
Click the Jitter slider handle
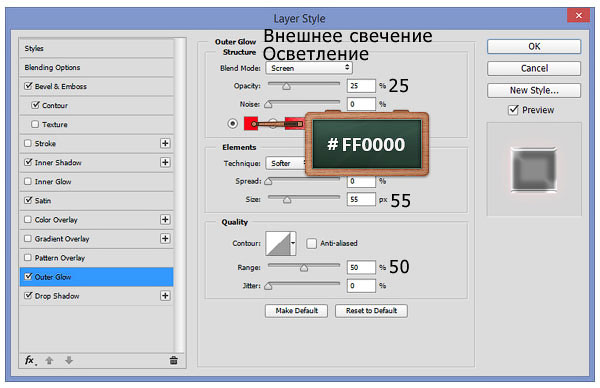pos(268,286)
